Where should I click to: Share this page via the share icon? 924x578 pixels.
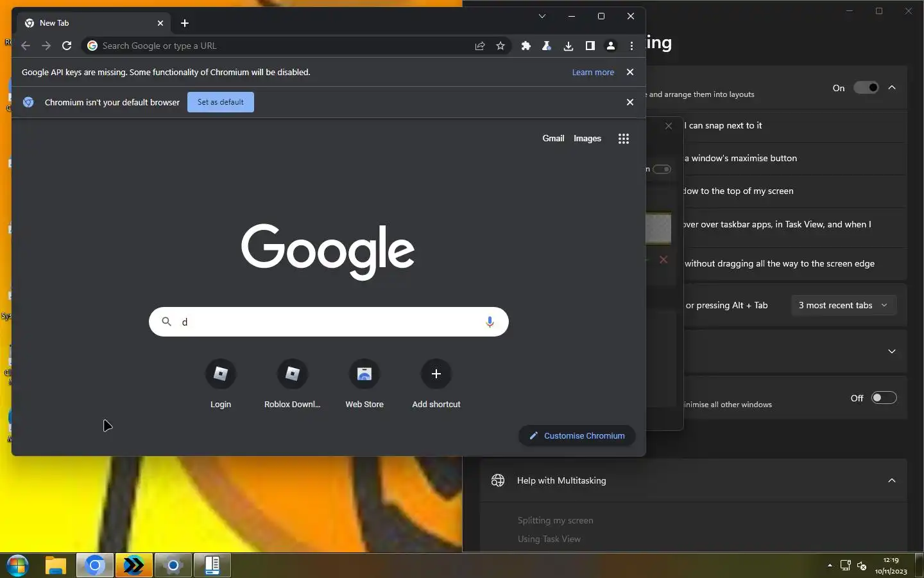pyautogui.click(x=480, y=46)
